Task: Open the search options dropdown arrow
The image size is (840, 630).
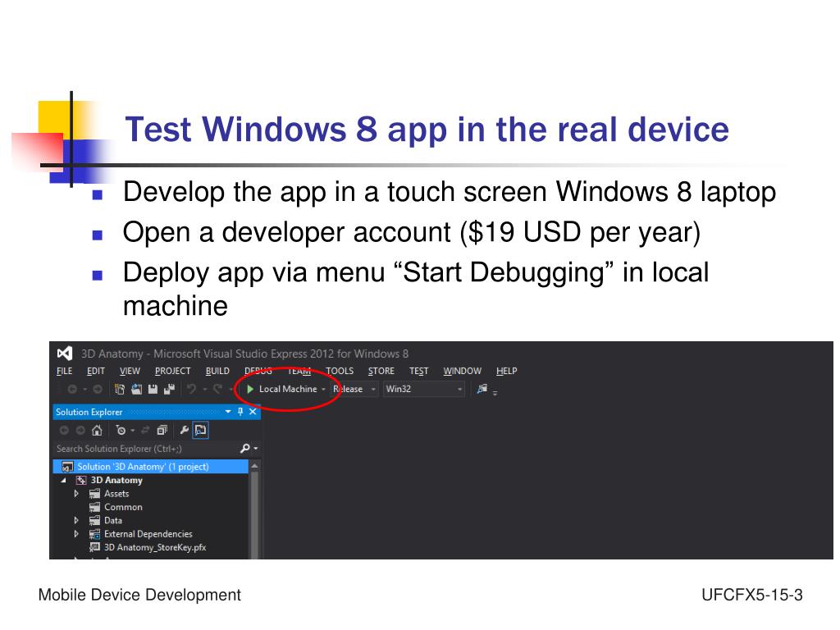Action: point(256,449)
